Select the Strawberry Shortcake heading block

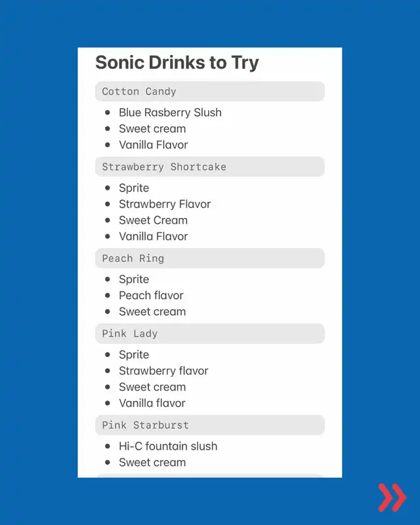[x=210, y=167]
